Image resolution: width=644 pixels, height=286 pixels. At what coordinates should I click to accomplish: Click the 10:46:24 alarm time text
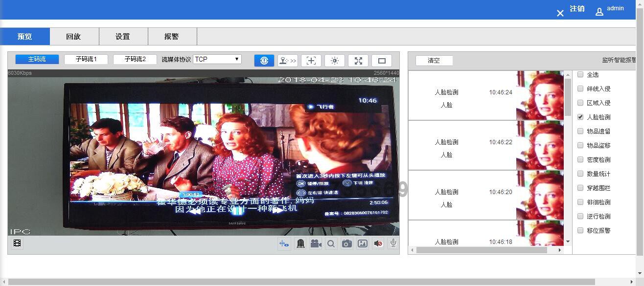tap(501, 92)
